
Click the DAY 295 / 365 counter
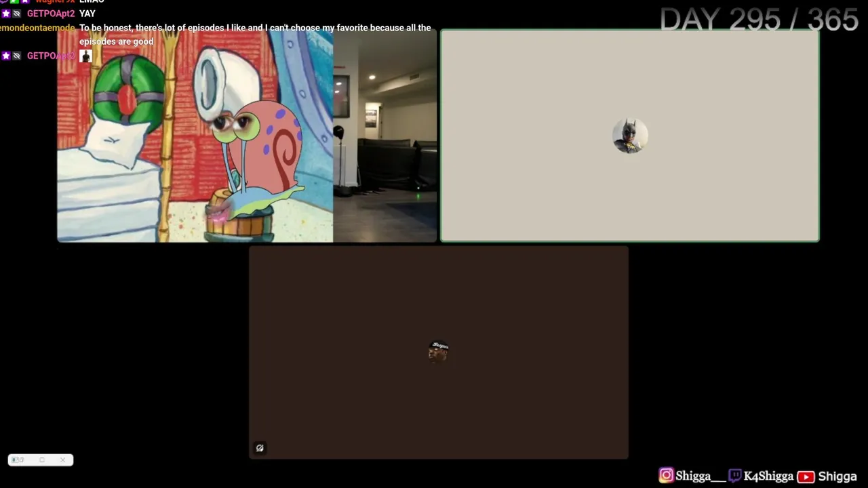759,20
